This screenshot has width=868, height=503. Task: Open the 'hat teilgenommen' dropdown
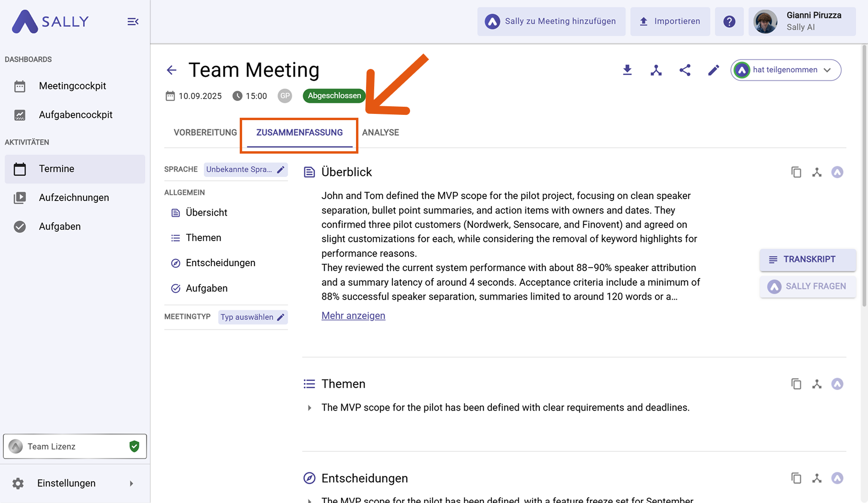click(x=786, y=70)
